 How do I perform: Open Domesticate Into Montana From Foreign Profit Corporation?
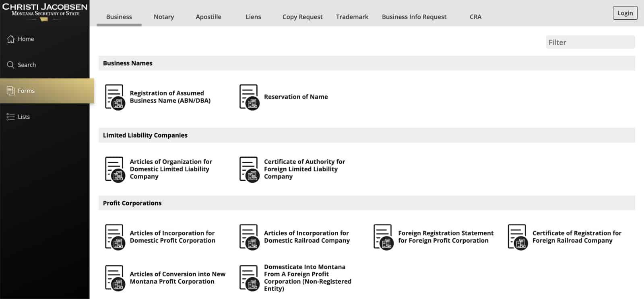(308, 278)
